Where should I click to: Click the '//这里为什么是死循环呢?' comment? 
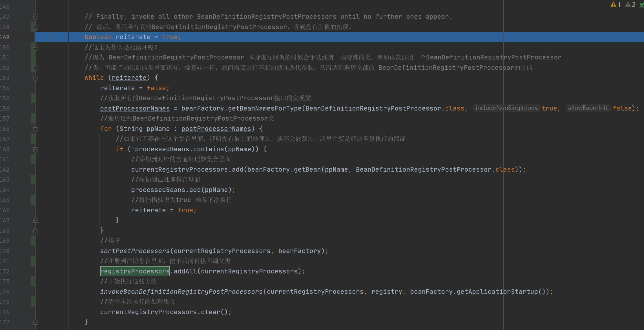pos(121,48)
